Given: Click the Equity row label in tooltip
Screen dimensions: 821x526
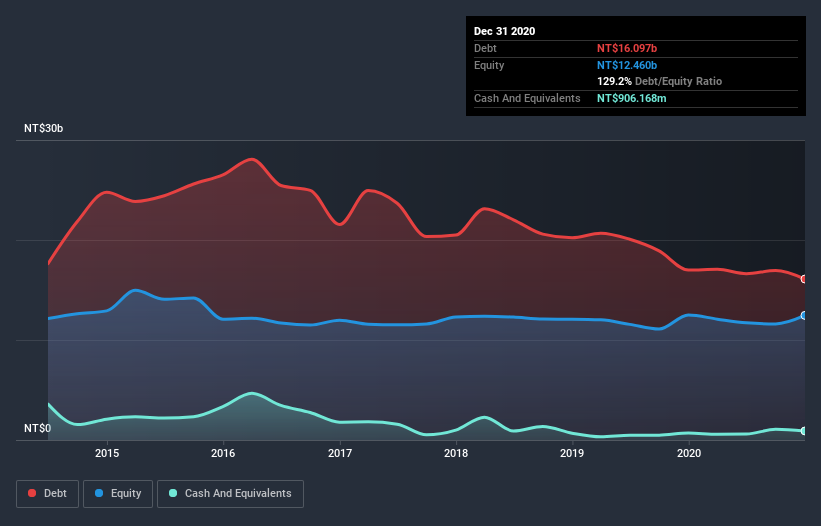Looking at the screenshot, I should pyautogui.click(x=489, y=65).
